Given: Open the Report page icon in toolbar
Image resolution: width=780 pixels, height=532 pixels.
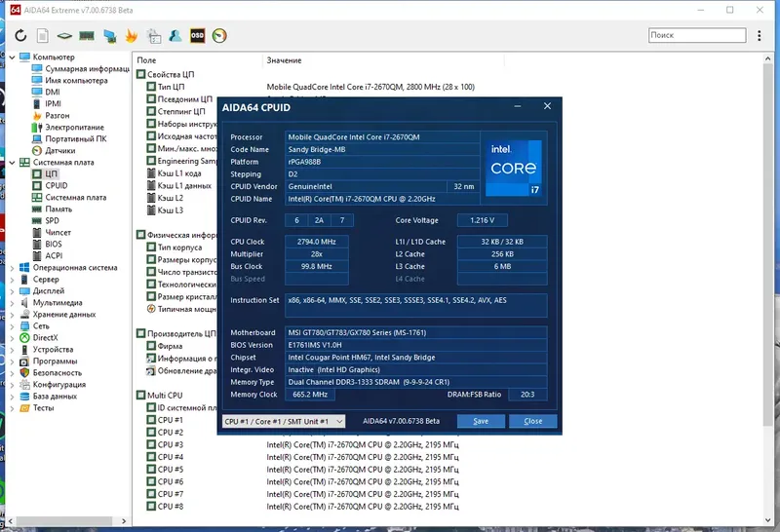Looking at the screenshot, I should 43,35.
